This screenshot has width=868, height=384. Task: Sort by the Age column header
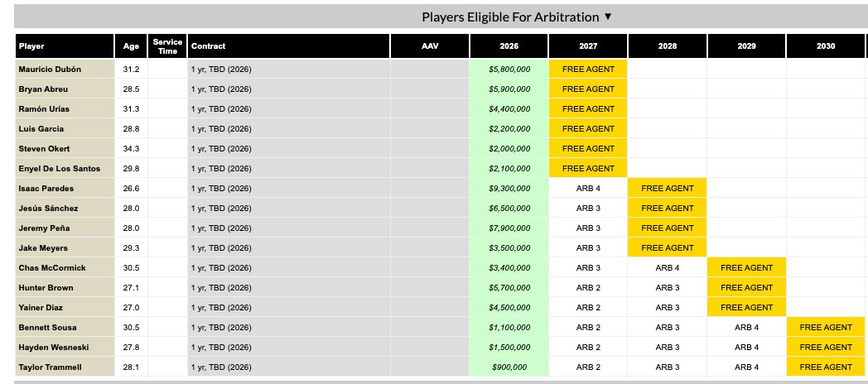tap(131, 46)
